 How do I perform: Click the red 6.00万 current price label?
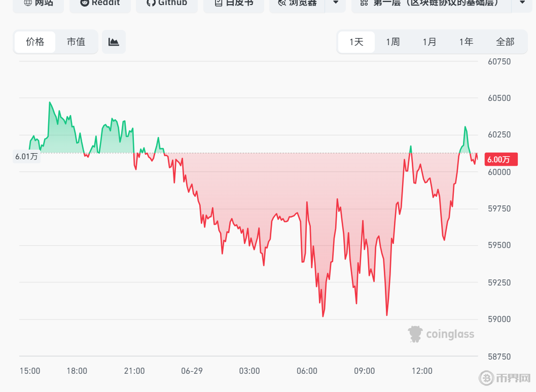(501, 159)
